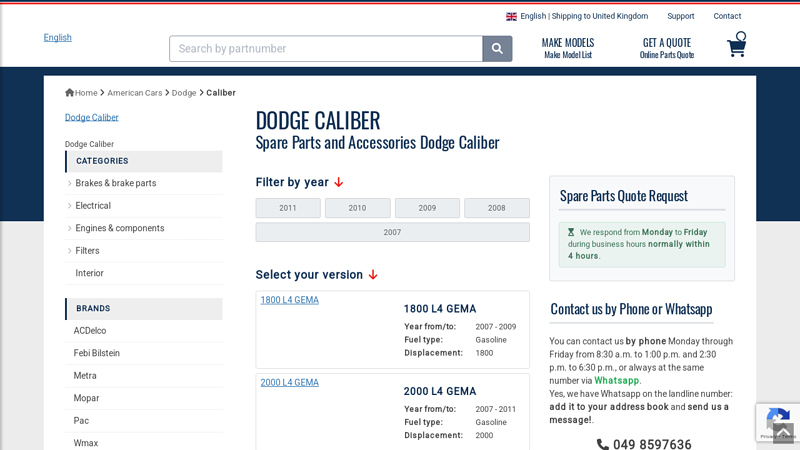800x450 pixels.
Task: Click the magnifier search button
Action: [x=497, y=48]
